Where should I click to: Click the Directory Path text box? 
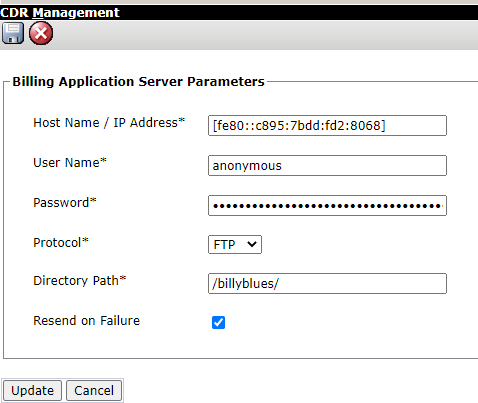(x=327, y=284)
